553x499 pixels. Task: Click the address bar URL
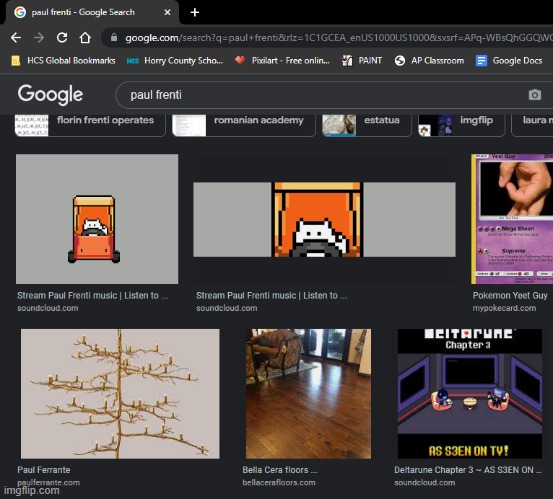tap(339, 38)
